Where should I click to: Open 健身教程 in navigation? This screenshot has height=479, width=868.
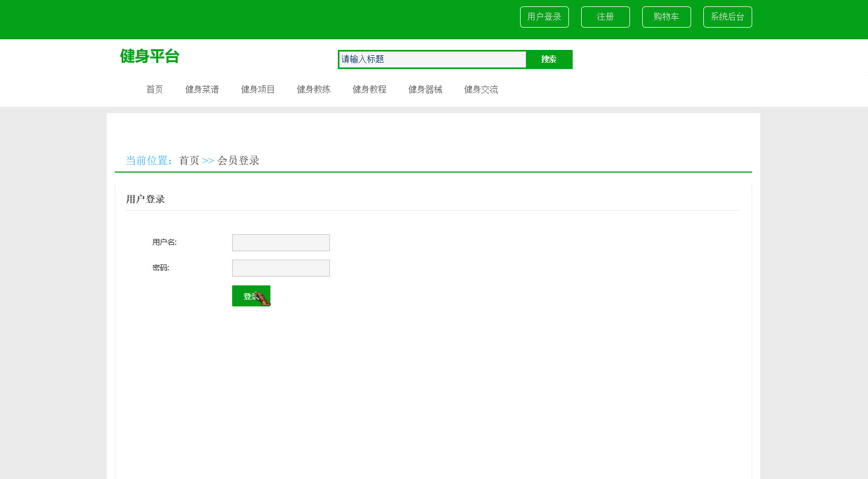[369, 89]
